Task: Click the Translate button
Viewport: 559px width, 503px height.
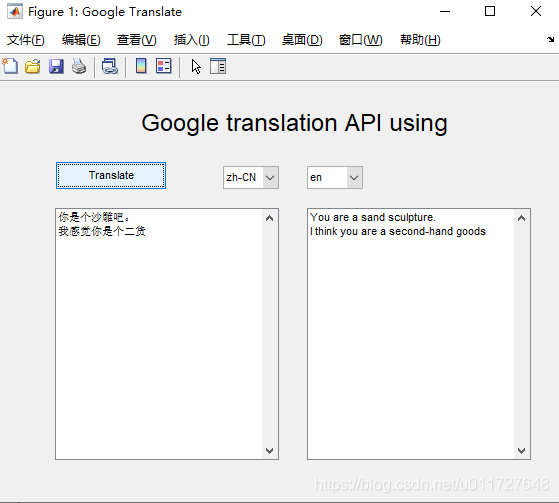Action: coord(111,176)
